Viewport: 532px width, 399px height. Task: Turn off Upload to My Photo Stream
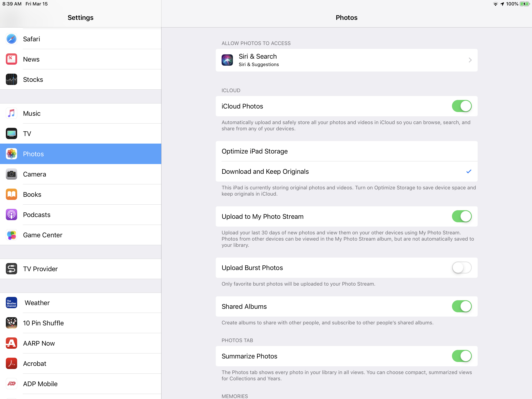pos(461,216)
